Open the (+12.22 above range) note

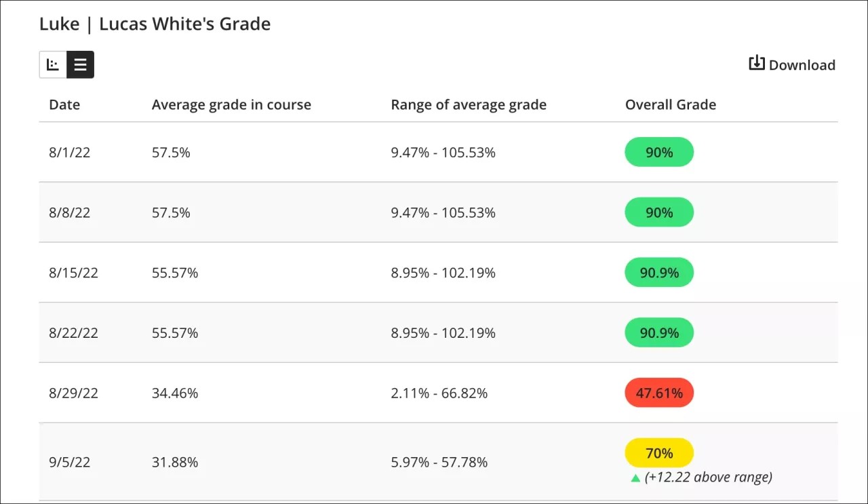[709, 477]
